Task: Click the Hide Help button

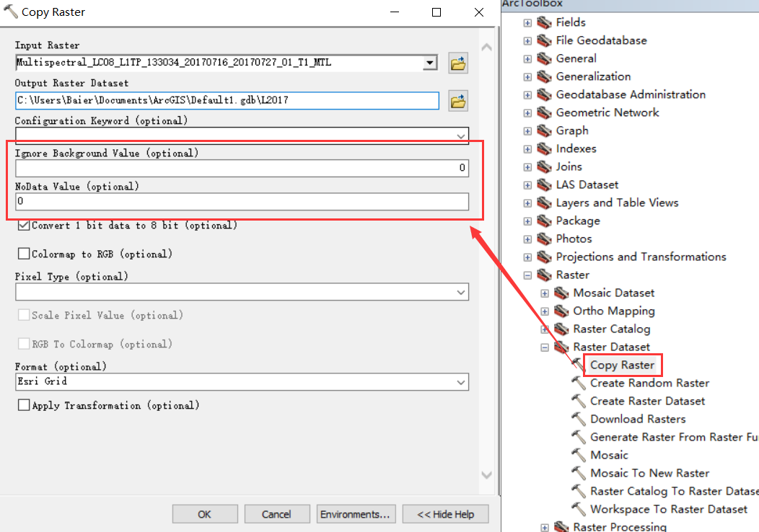Action: 445,514
